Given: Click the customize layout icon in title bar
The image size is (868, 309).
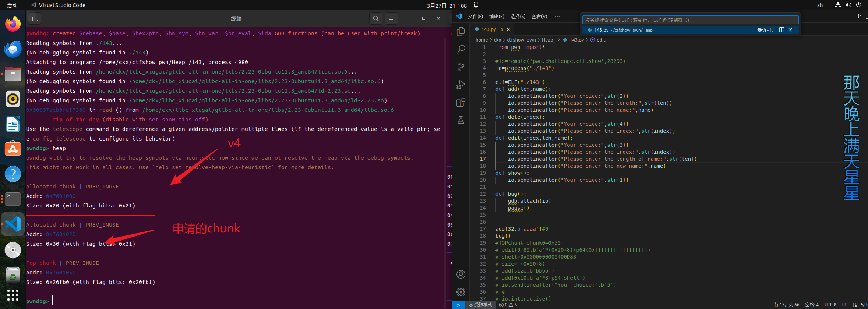Looking at the screenshot, I should tap(859, 16).
